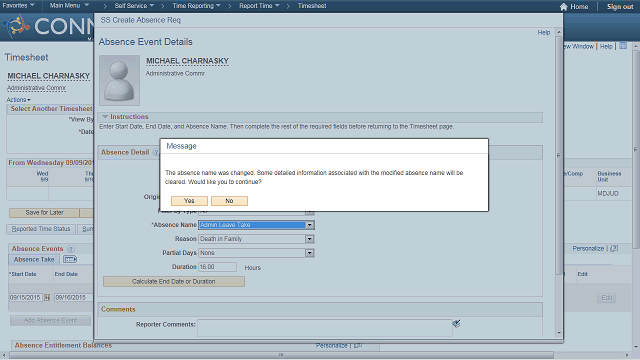Screen dimensions: 640x360
Task: Click the spell check icon beside Reporter Comments
Action: [456, 324]
